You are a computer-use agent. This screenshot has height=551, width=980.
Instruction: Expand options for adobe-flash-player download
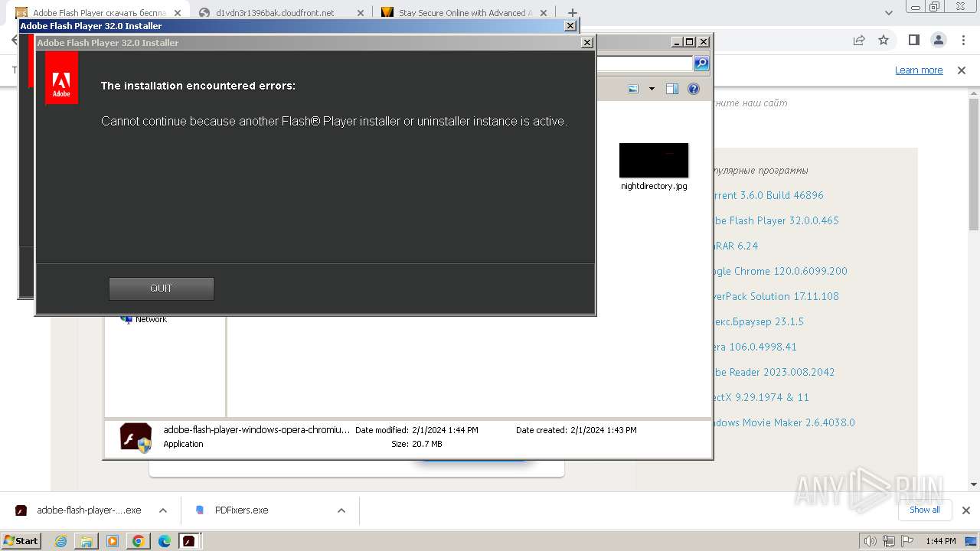[x=163, y=510]
